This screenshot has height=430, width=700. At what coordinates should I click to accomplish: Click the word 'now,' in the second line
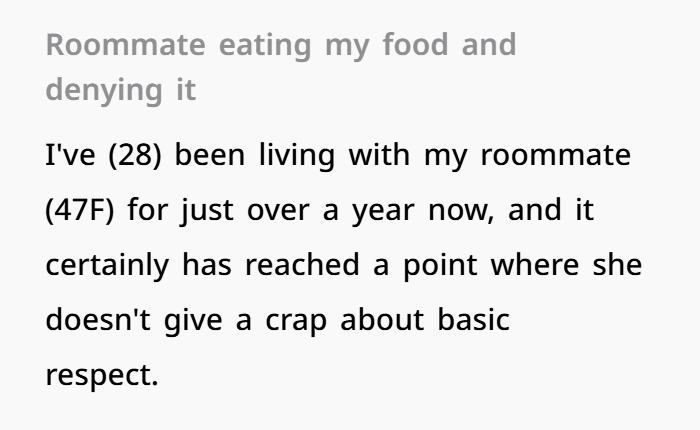coord(461,211)
